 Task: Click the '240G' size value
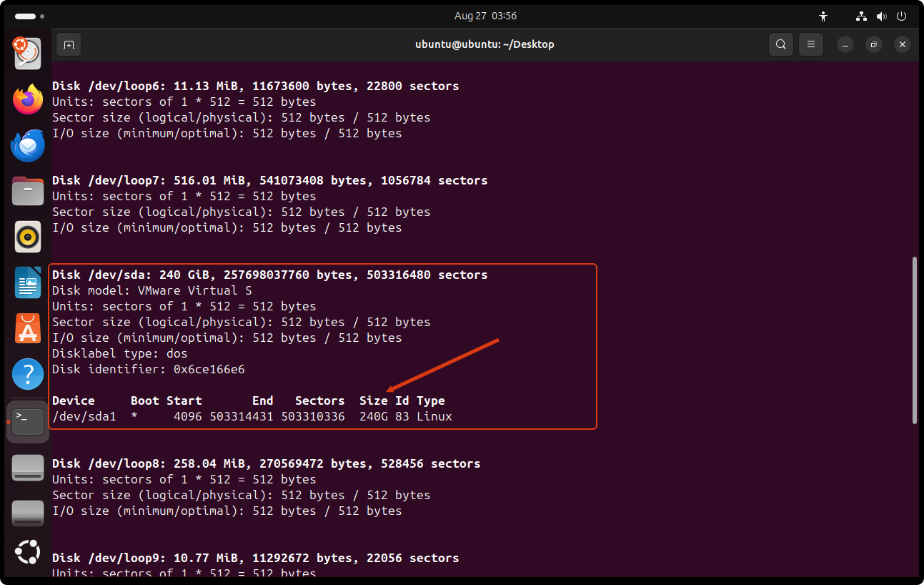coord(374,416)
